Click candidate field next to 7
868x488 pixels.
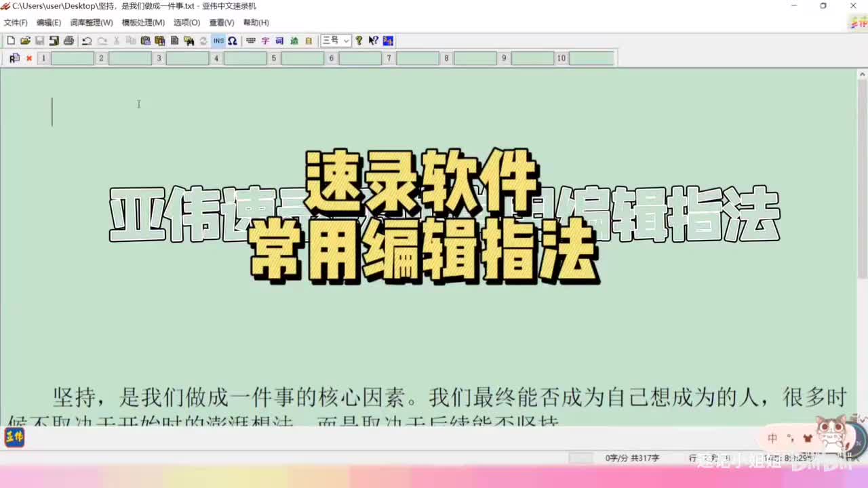pos(418,58)
